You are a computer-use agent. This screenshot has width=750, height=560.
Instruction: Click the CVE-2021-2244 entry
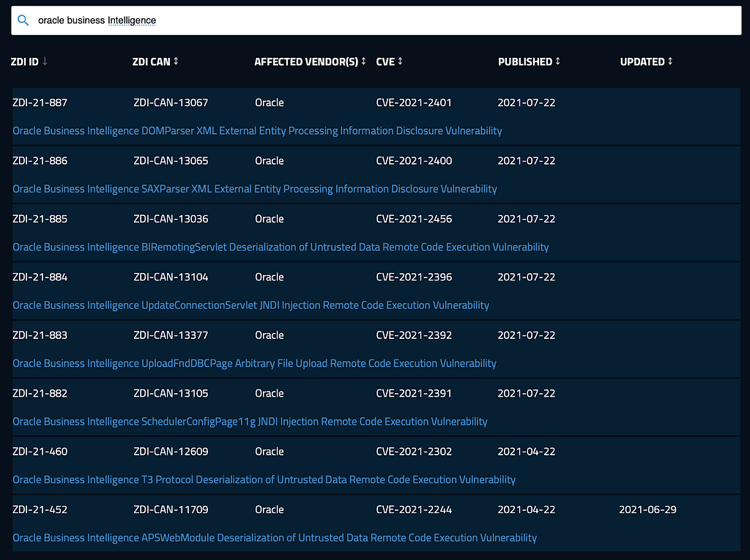pos(414,509)
